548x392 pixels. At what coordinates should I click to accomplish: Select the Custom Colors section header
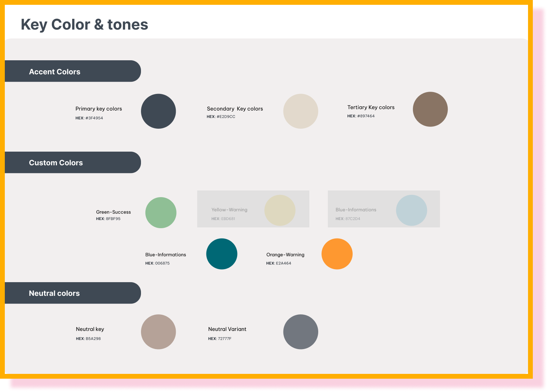pyautogui.click(x=56, y=163)
